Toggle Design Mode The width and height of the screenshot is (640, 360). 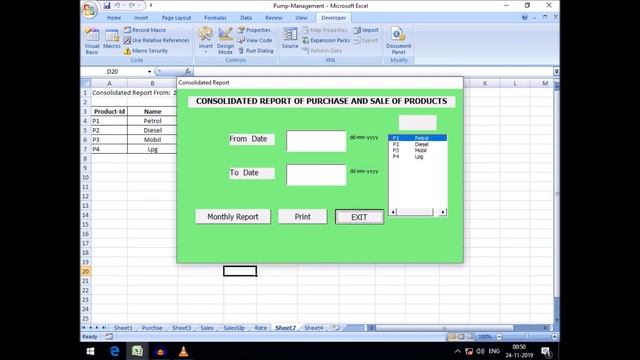pos(225,41)
